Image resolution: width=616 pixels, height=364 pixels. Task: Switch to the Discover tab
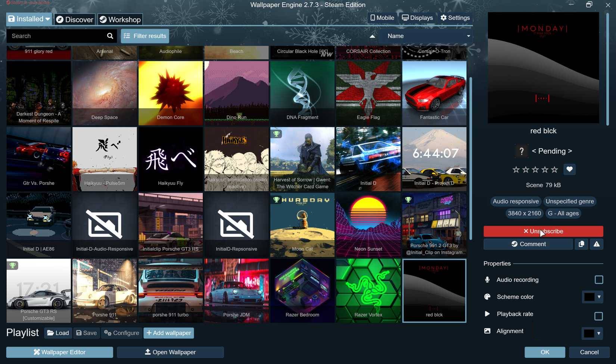[x=74, y=19]
